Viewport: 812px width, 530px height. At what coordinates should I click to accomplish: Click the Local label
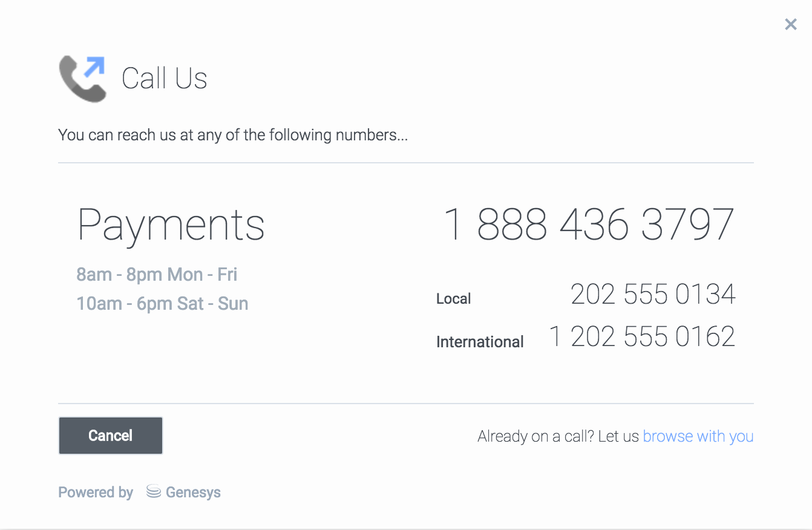point(453,299)
